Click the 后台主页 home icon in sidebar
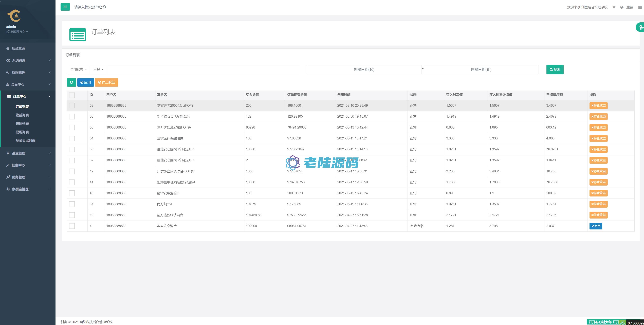Viewport: 644px width, 325px height. click(x=8, y=48)
